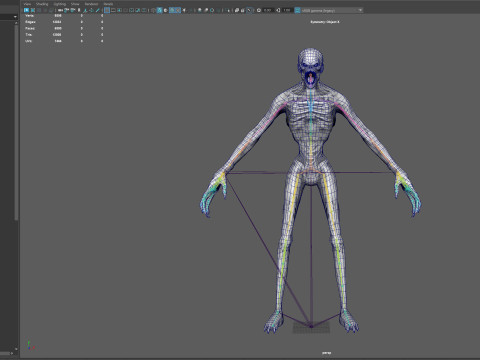Click the Gamma value field
The height and width of the screenshot is (360, 480).
tap(287, 10)
